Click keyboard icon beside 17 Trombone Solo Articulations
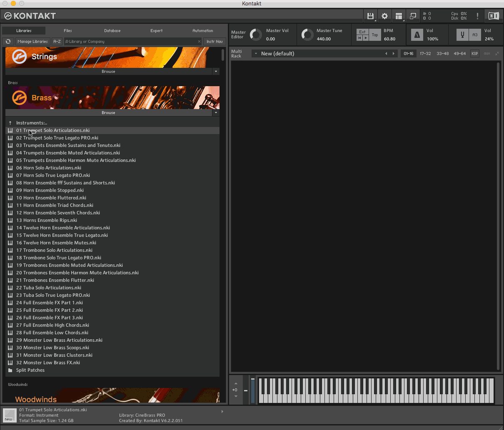This screenshot has width=504, height=430. tap(10, 250)
